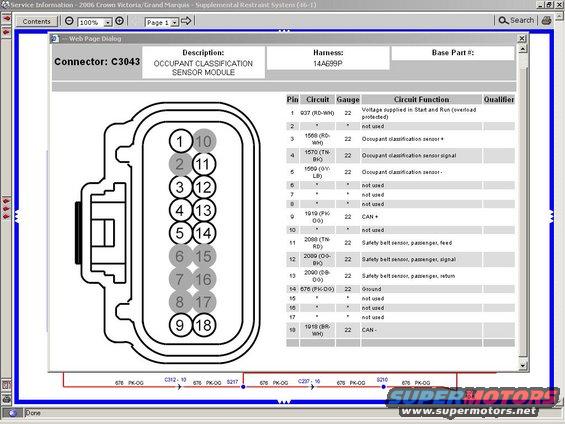The height and width of the screenshot is (424, 565).
Task: Select pin 12 in connector diagram
Action: (204, 187)
